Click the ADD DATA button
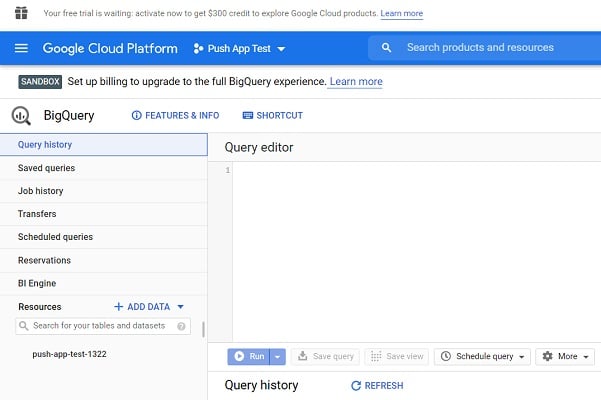Image resolution: width=601 pixels, height=400 pixels. 149,307
